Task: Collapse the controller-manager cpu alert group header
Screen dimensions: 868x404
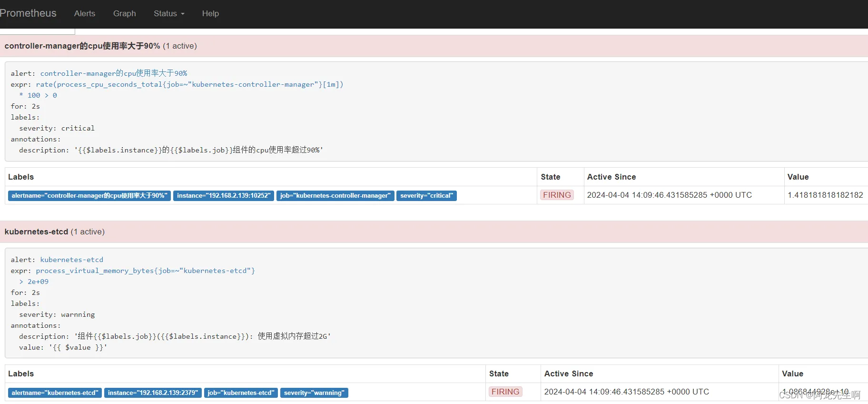Action: (x=434, y=46)
